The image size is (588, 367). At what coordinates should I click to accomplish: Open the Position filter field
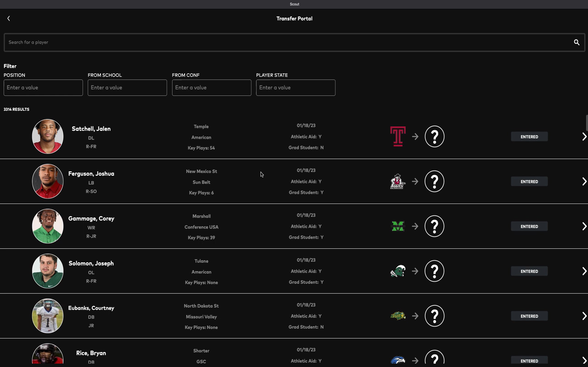(43, 88)
